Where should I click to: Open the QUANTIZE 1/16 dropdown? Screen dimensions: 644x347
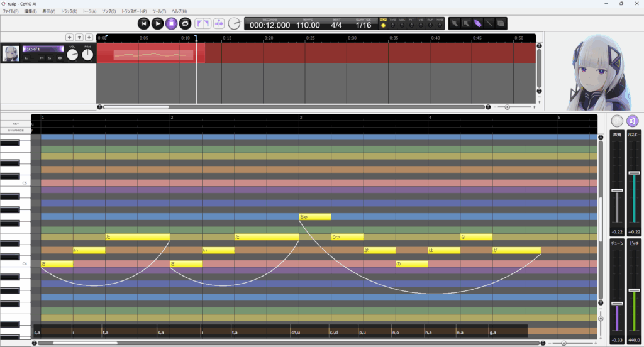[364, 25]
